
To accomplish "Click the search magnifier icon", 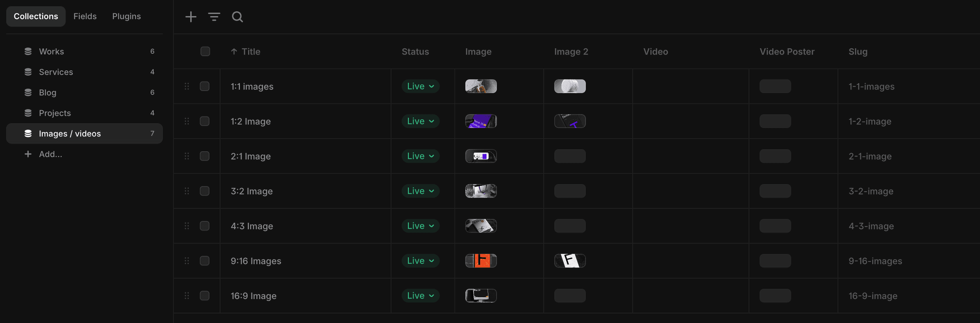I will [x=237, y=16].
